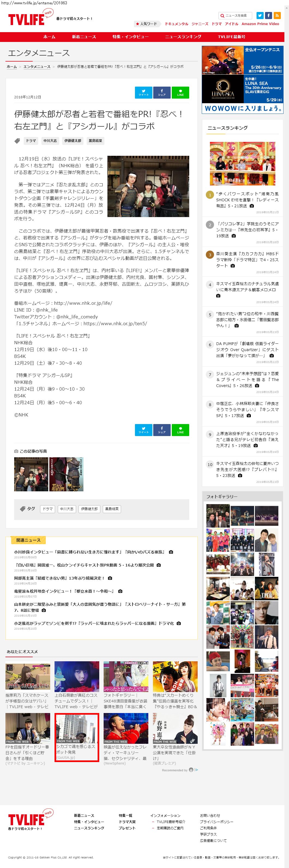Open footer link お問い合わせ
Viewport: 289px width, 868px height.
coord(210,816)
